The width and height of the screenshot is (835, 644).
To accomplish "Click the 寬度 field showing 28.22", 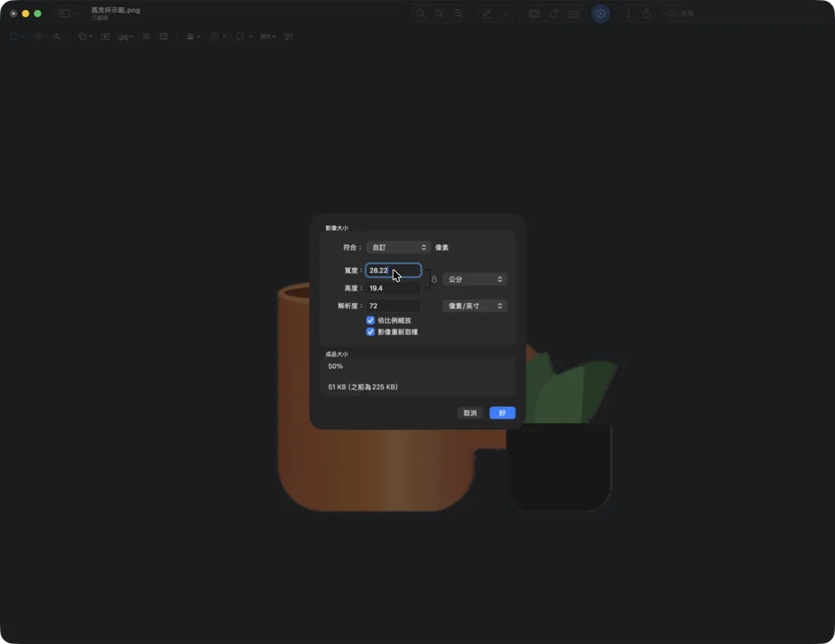I will click(393, 271).
